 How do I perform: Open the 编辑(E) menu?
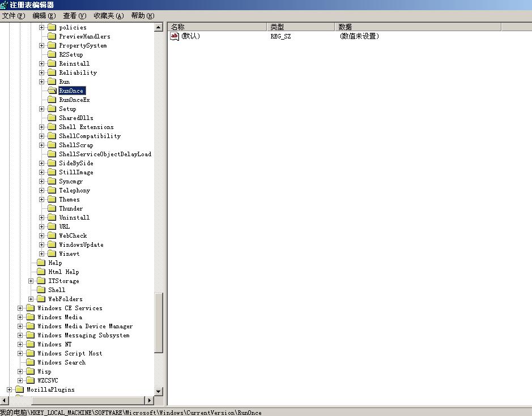[44, 16]
